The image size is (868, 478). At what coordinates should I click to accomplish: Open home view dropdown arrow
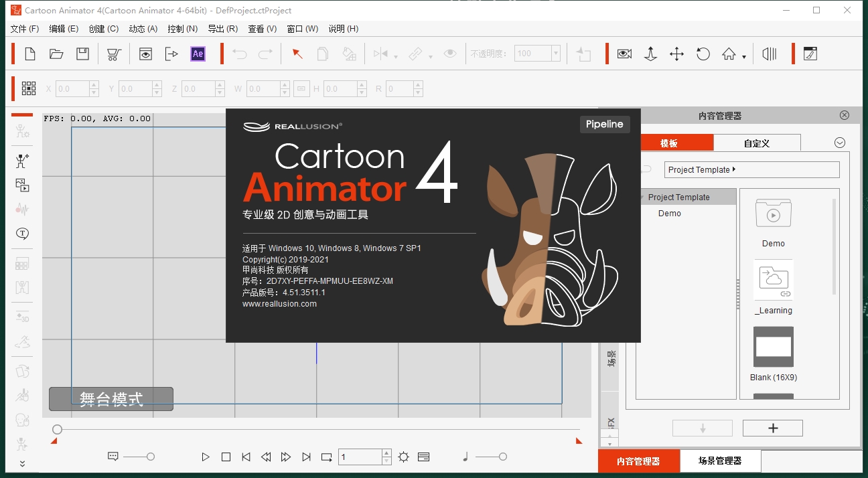click(744, 57)
